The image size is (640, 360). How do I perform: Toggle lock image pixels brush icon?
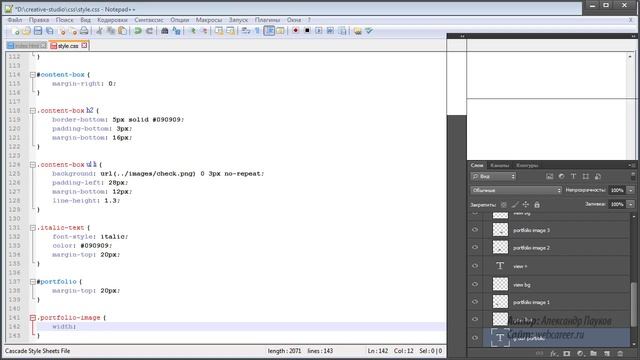pos(515,205)
